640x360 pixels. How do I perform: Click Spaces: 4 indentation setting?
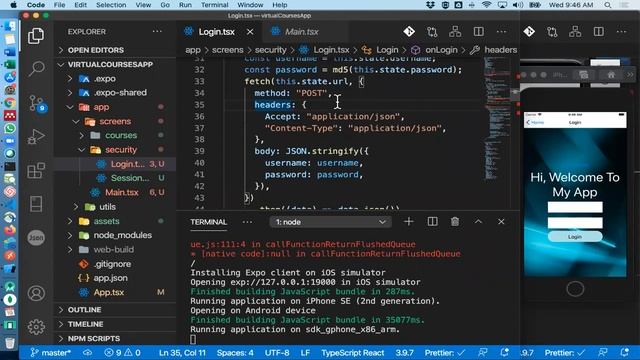click(235, 353)
